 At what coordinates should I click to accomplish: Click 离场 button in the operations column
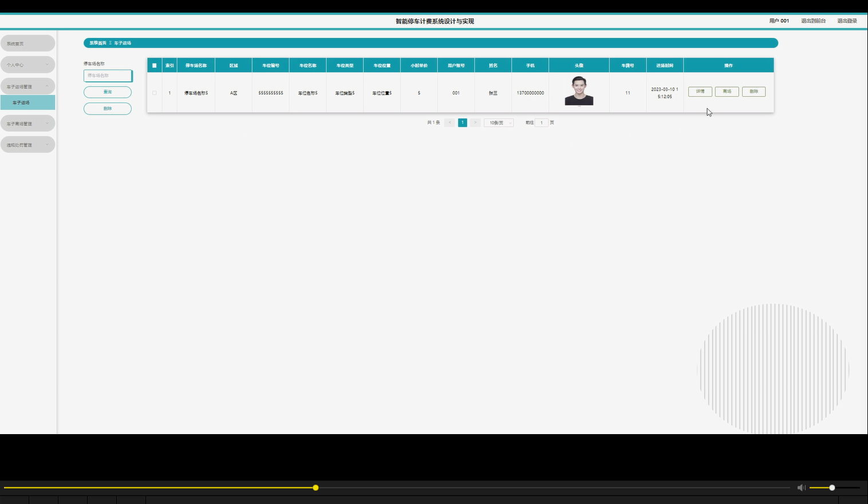[x=727, y=92]
